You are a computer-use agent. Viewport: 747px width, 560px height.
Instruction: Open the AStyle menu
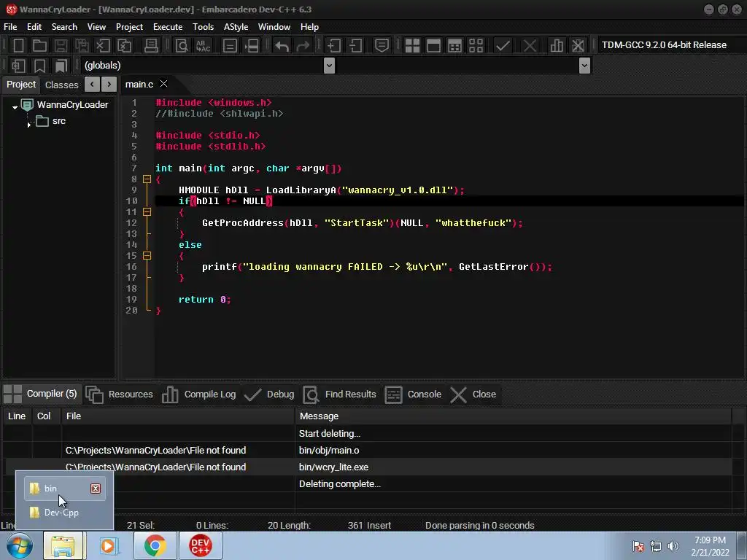[x=236, y=27]
